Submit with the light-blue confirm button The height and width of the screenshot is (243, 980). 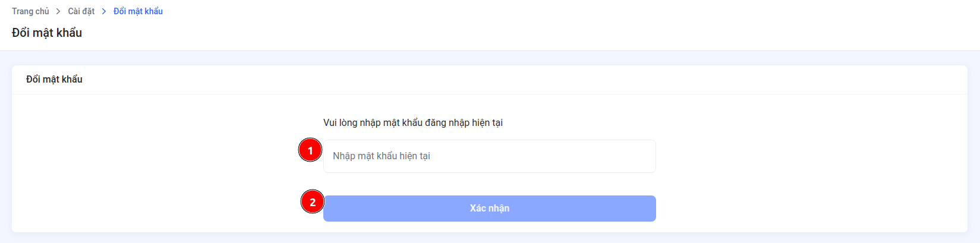[x=490, y=209]
